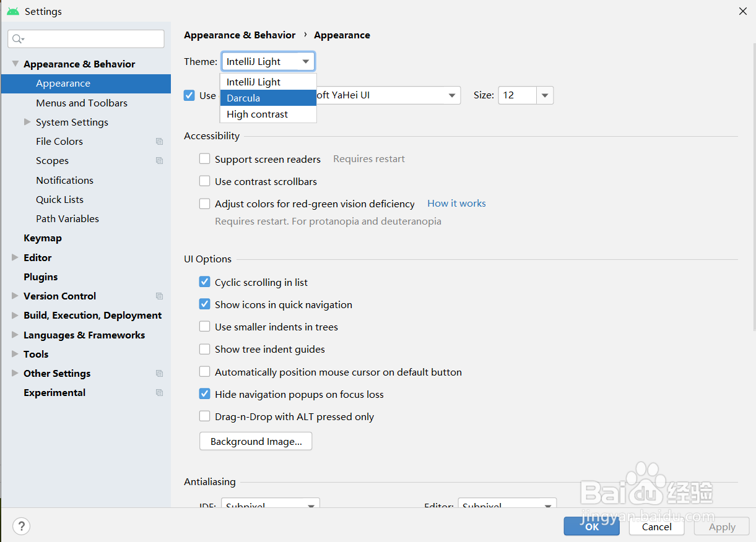The width and height of the screenshot is (756, 542).
Task: Enable Use smaller indents in trees
Action: (204, 327)
